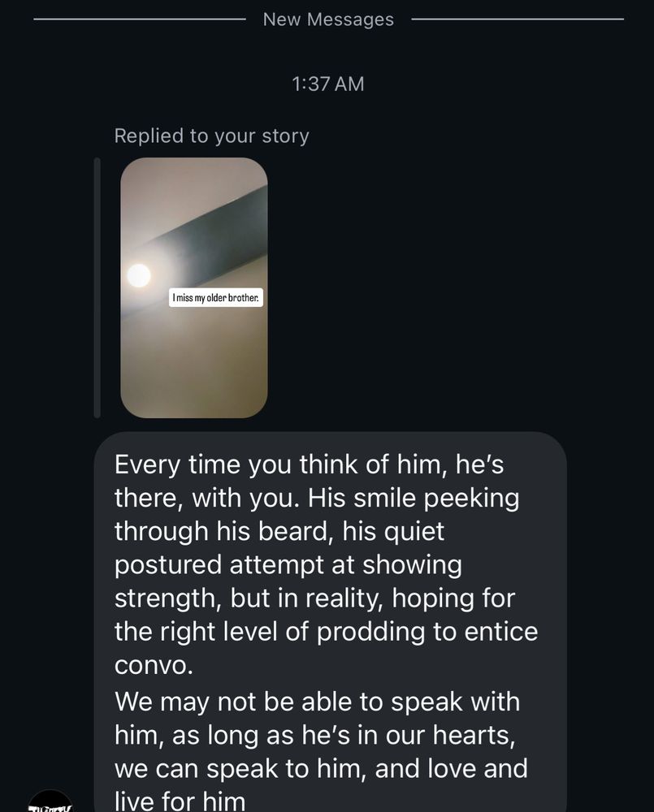Tap the line "strength, but in reality"
Screen dimensions: 654x812
314,598
